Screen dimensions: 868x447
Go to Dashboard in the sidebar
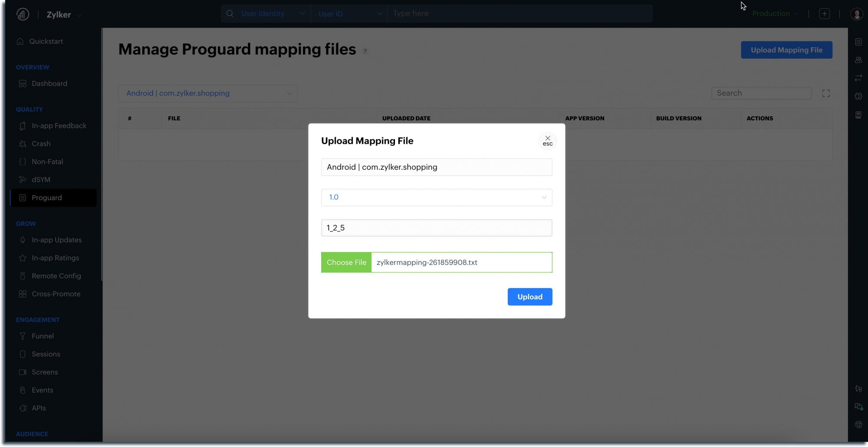(x=49, y=83)
